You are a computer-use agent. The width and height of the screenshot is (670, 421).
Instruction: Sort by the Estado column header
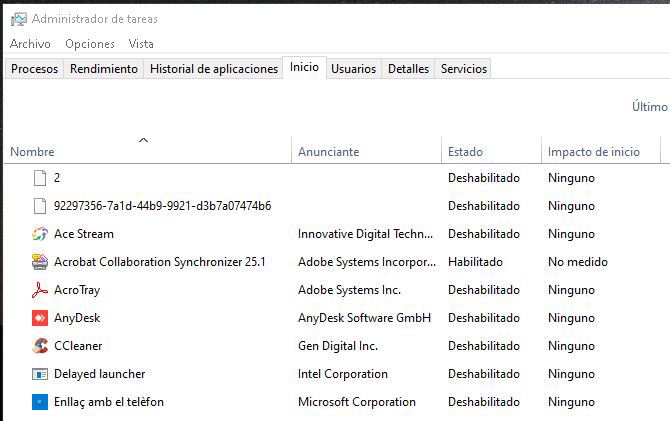point(491,151)
